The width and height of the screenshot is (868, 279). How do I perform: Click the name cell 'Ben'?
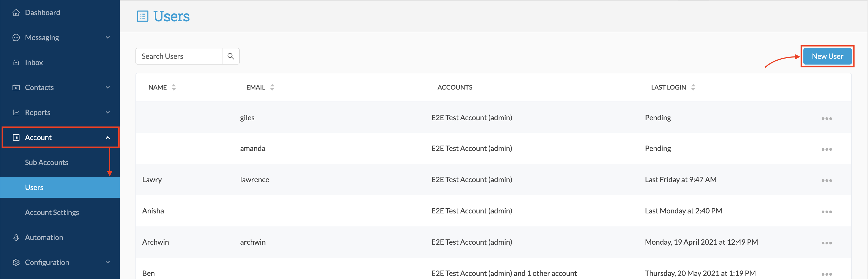(148, 273)
